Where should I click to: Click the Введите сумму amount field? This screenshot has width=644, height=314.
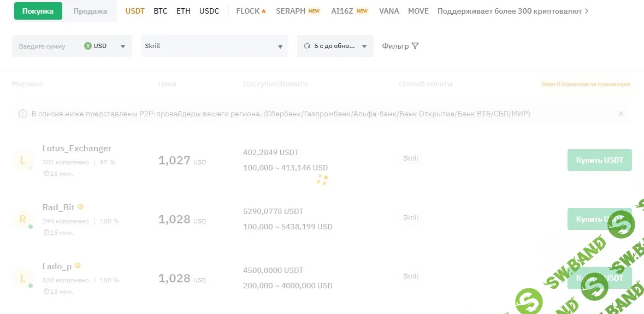[46, 46]
